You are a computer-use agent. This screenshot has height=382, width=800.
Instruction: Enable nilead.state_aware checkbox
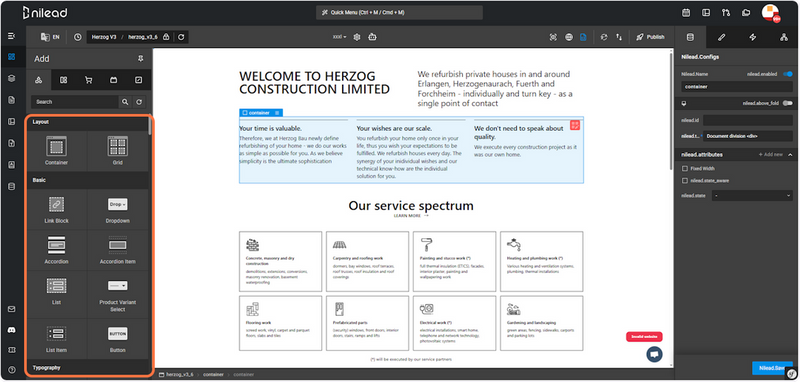pos(685,181)
